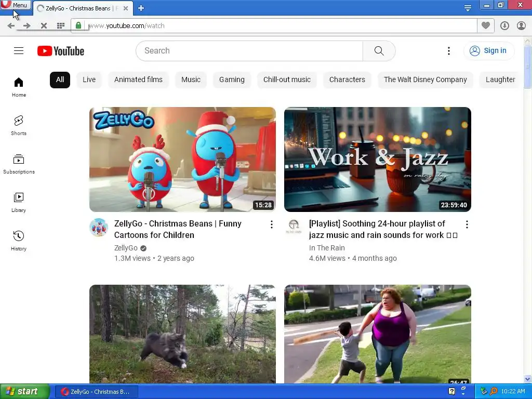
Task: Open the browser account profile icon
Action: [521, 26]
